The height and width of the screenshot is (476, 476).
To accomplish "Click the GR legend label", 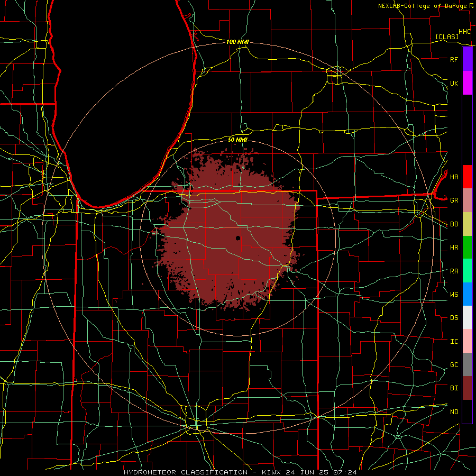I will [x=454, y=200].
